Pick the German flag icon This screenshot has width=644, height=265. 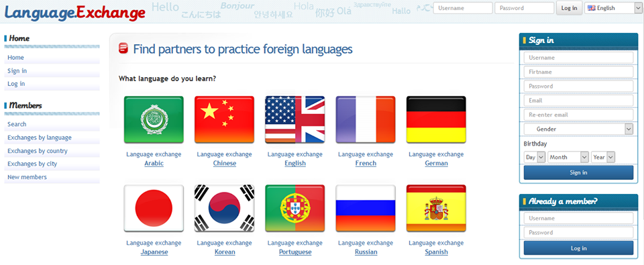tap(436, 119)
